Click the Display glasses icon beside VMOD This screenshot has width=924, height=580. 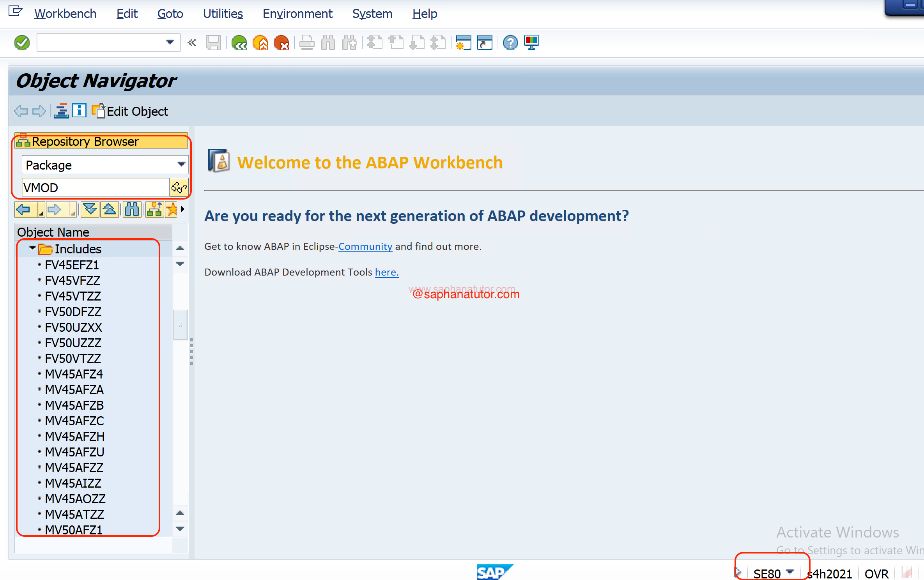click(x=179, y=188)
